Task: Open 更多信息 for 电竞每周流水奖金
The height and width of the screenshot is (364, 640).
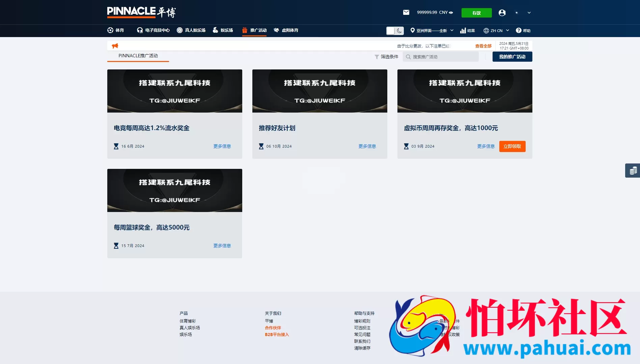Action: tap(222, 146)
